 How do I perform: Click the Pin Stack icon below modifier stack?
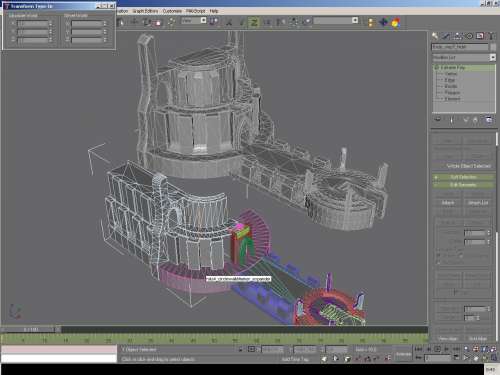pyautogui.click(x=438, y=119)
